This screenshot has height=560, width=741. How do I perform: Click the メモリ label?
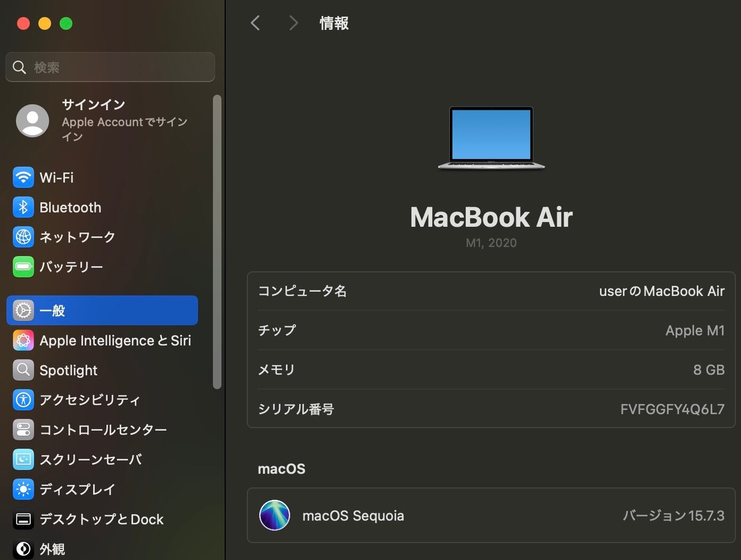[276, 369]
